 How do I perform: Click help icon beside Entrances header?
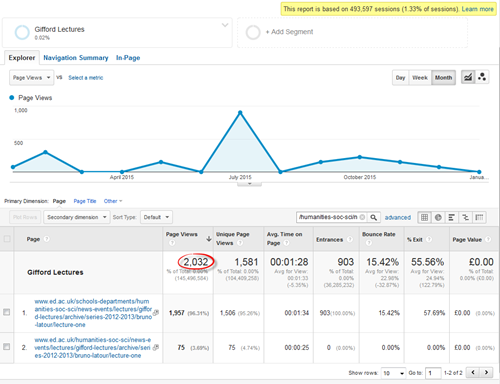tap(350, 239)
